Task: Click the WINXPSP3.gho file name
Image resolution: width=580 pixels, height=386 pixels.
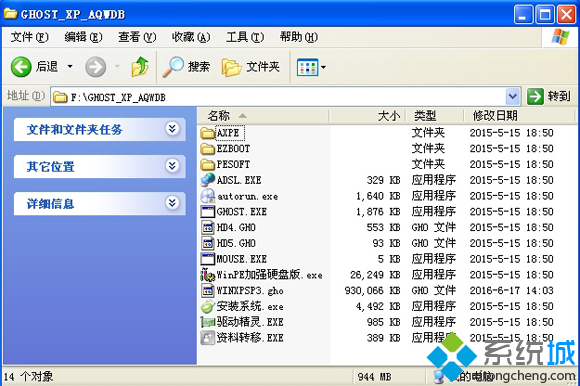Action: point(250,291)
